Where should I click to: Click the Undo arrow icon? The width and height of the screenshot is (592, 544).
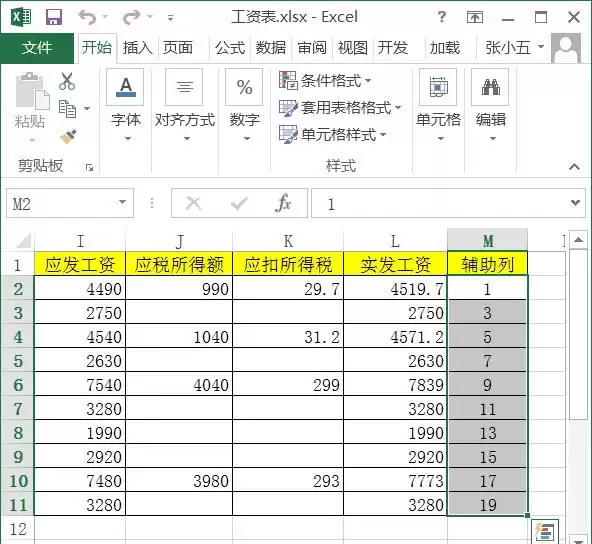click(x=87, y=17)
